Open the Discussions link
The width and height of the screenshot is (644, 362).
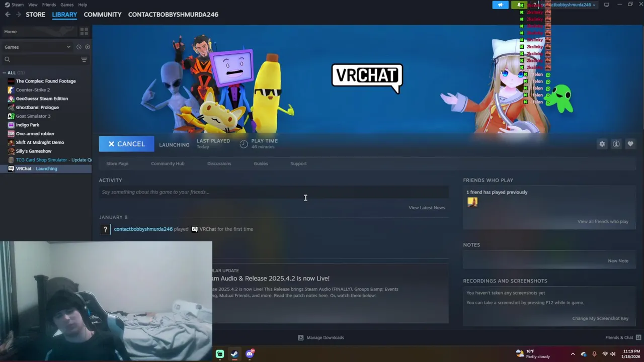tap(219, 163)
